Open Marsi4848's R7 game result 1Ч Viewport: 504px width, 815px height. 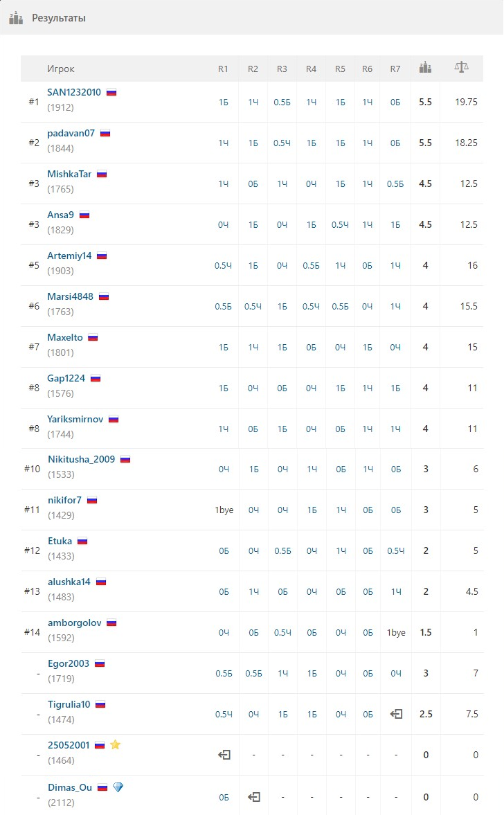(395, 307)
